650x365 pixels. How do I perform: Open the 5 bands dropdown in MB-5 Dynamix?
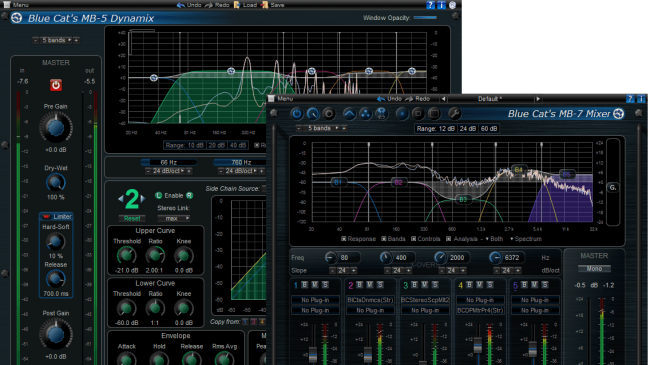click(x=57, y=40)
